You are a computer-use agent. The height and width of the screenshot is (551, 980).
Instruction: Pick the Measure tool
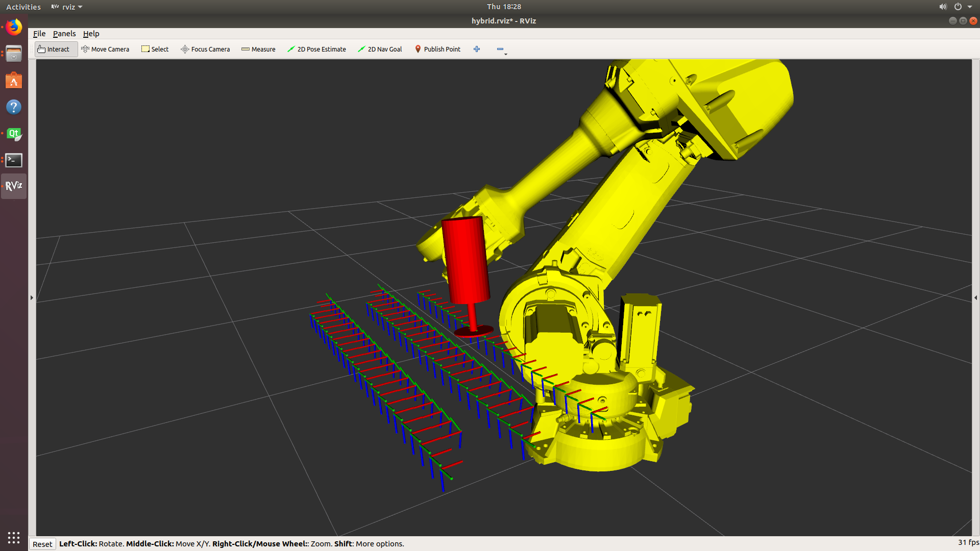(x=258, y=49)
